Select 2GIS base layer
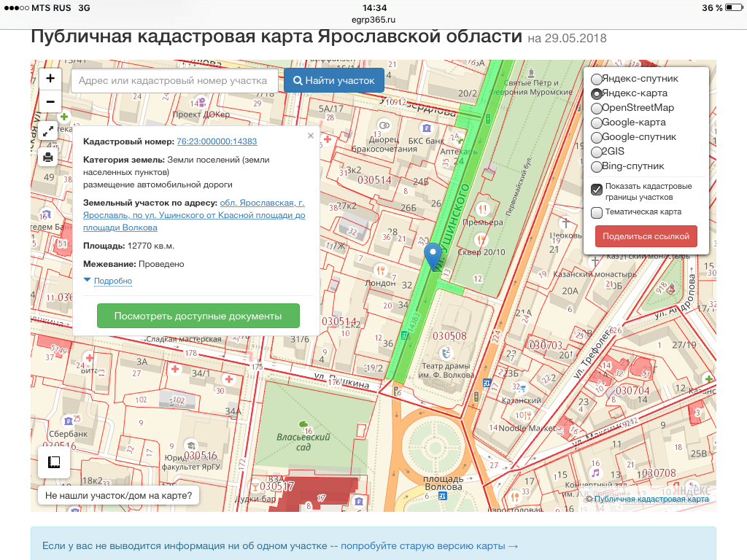The width and height of the screenshot is (747, 560). (x=597, y=152)
